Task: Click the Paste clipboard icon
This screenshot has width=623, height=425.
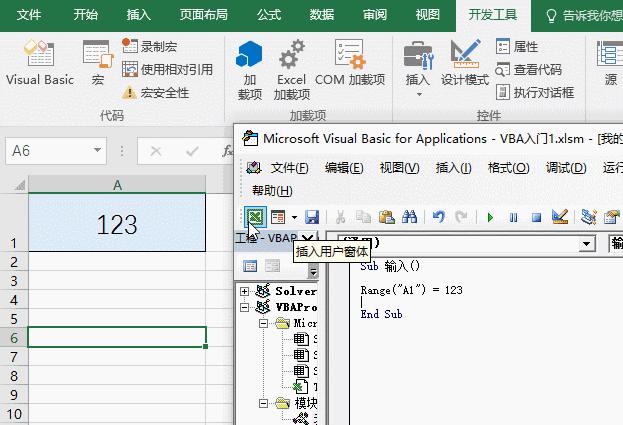Action: [386, 217]
